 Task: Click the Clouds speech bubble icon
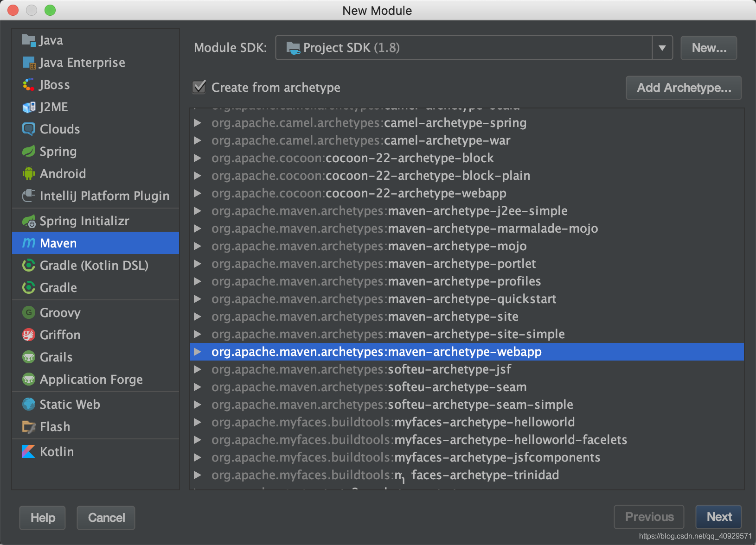pos(29,129)
